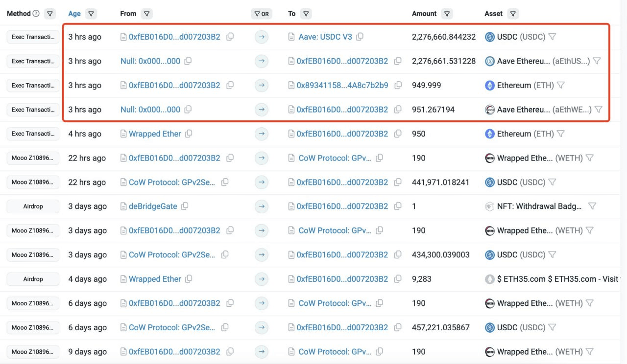Click the "4 hrs ago" age cell

[x=85, y=134]
